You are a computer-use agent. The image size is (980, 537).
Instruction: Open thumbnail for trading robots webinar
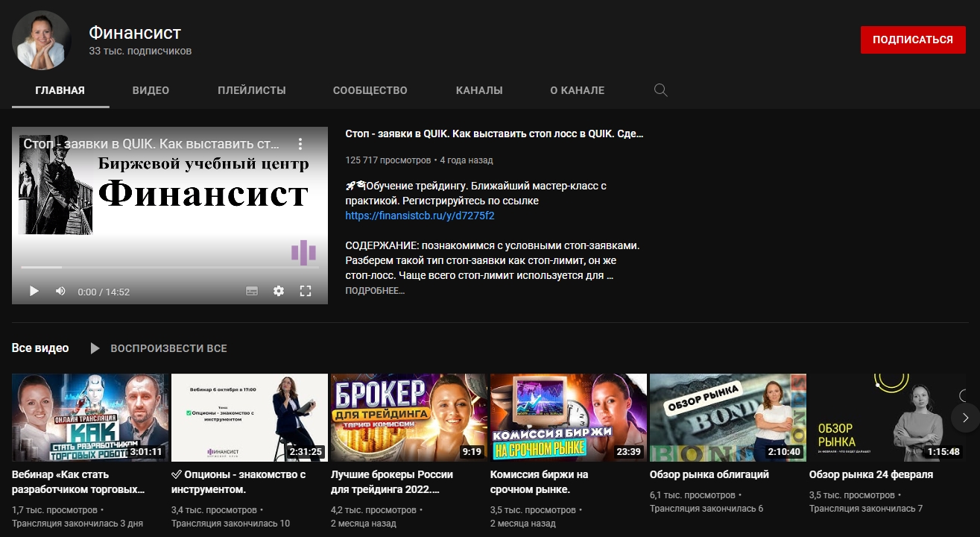click(x=89, y=418)
